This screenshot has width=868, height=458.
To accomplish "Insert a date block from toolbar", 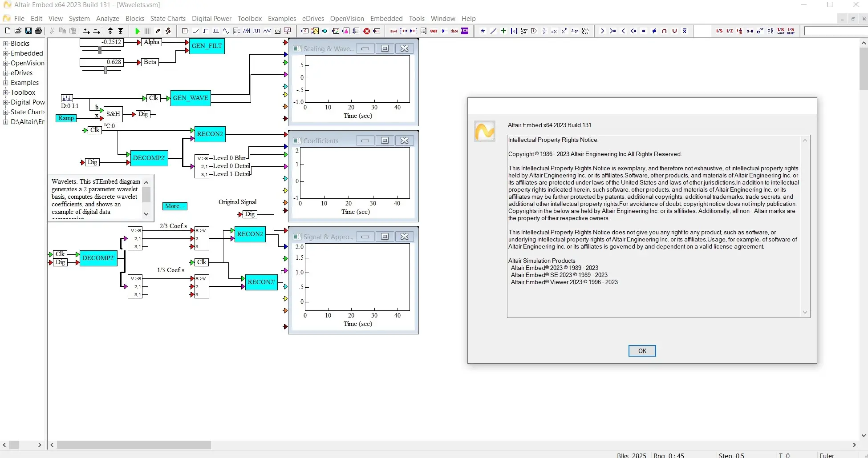I will 454,31.
